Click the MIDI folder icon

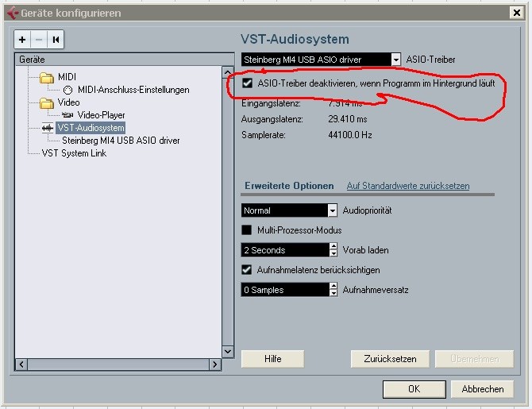point(47,78)
